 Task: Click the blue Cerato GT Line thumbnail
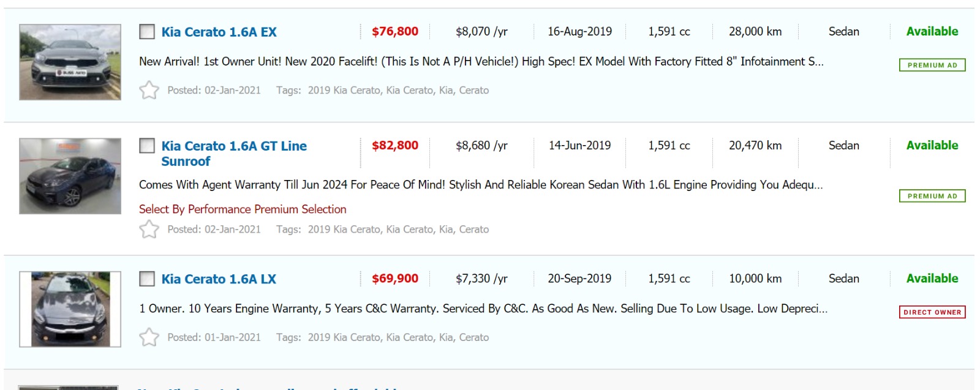pyautogui.click(x=70, y=176)
